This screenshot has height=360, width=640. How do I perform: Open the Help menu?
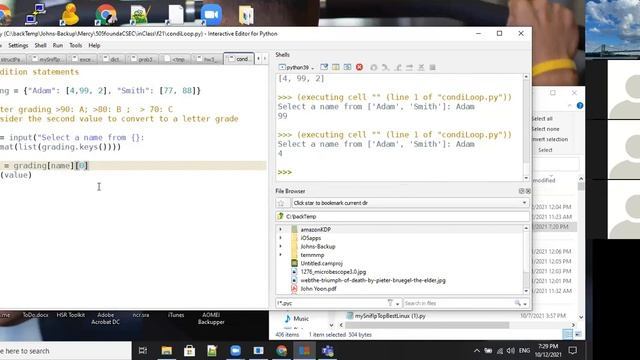pyautogui.click(x=94, y=45)
